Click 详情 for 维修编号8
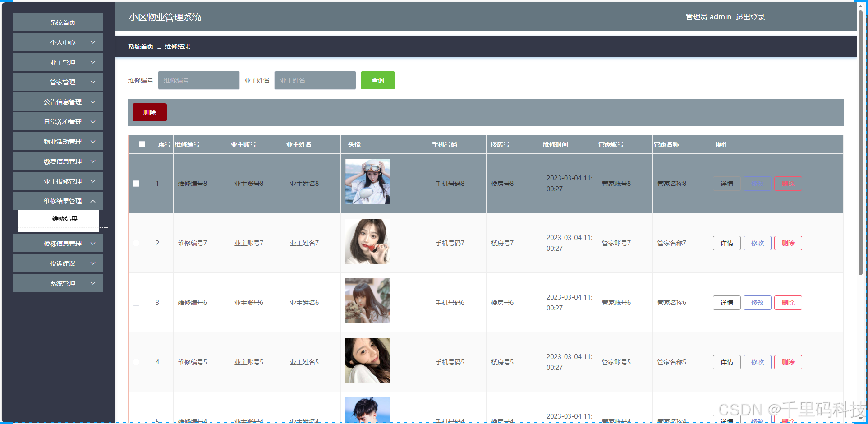This screenshot has width=868, height=424. [x=727, y=184]
